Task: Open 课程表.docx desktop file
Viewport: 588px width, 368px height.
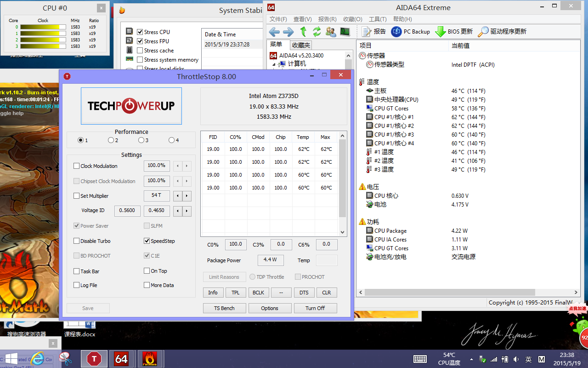Action: 79,329
